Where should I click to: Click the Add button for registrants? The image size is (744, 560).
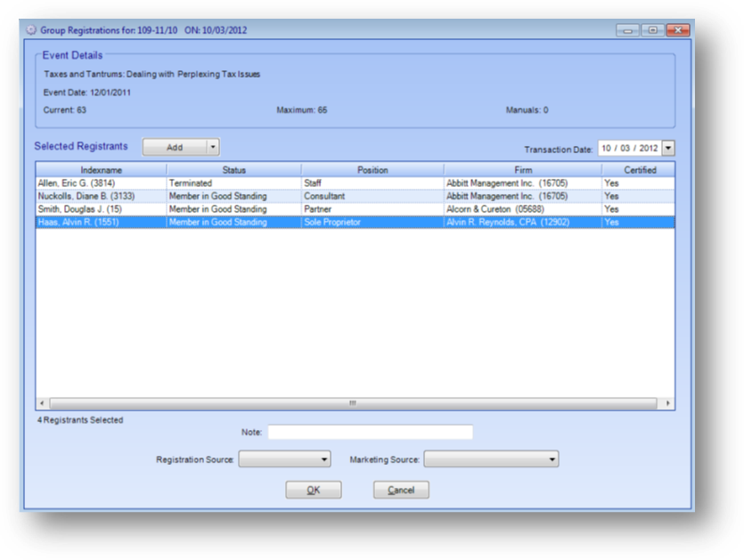click(175, 148)
